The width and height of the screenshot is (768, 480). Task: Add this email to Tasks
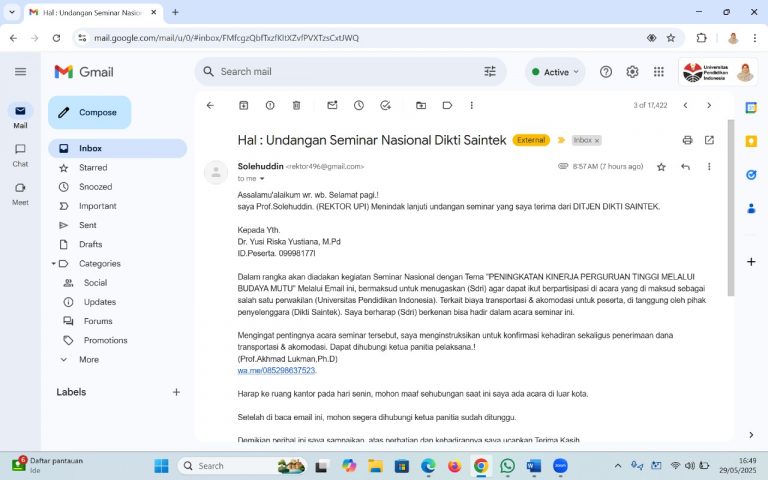(385, 105)
